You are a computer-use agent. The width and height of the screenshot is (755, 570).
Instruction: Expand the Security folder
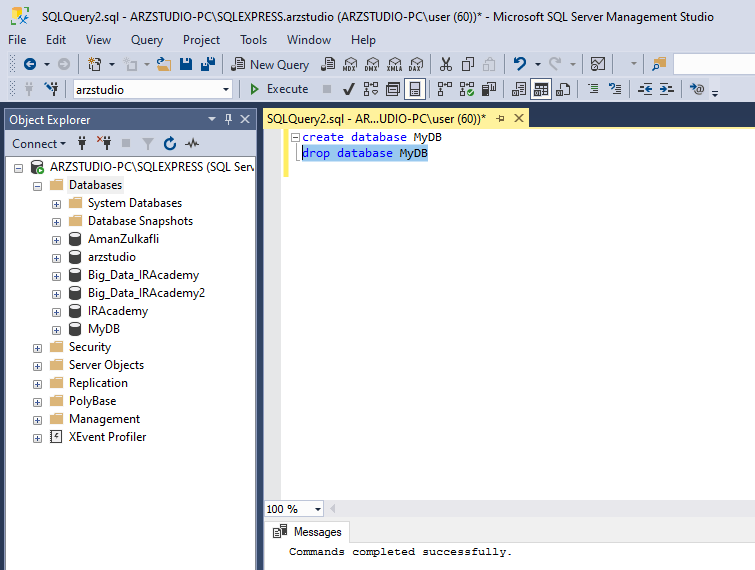(37, 348)
